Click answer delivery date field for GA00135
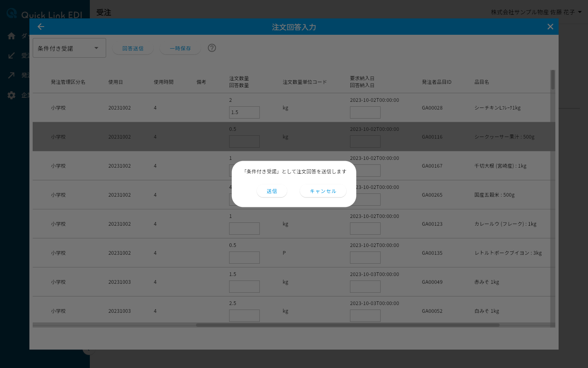 coord(365,258)
